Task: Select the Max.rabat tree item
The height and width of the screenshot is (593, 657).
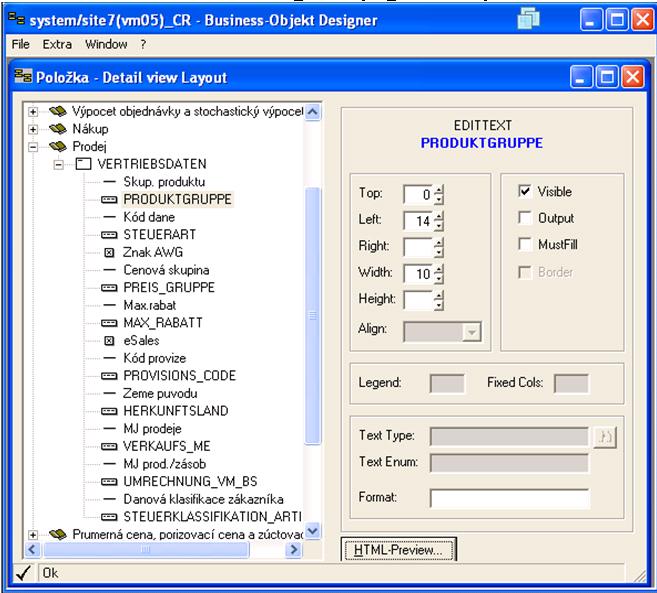Action: 150,305
